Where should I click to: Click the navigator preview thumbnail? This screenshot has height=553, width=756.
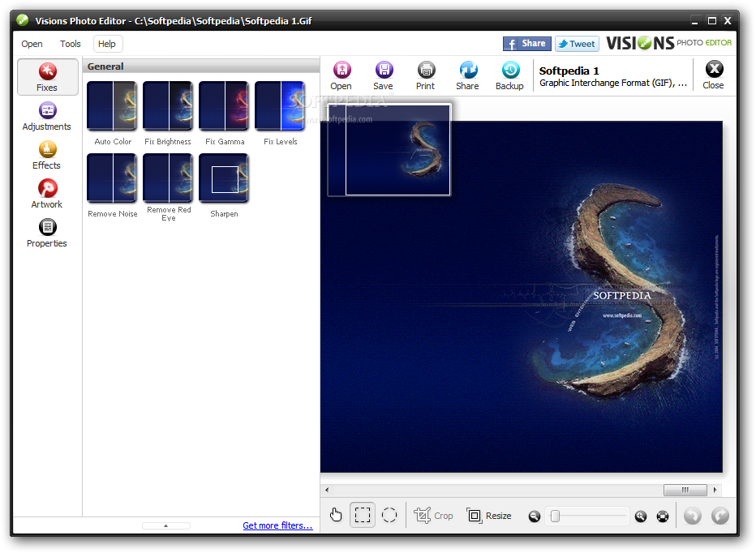[389, 150]
